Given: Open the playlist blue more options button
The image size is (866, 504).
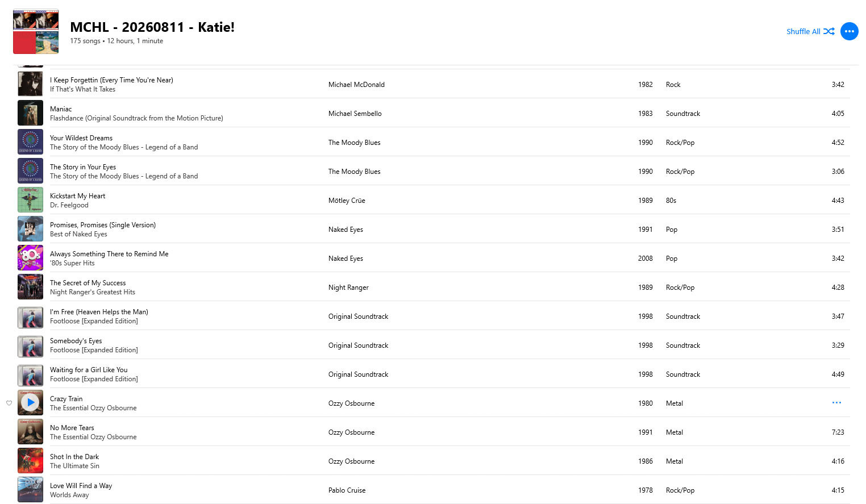Looking at the screenshot, I should (850, 31).
